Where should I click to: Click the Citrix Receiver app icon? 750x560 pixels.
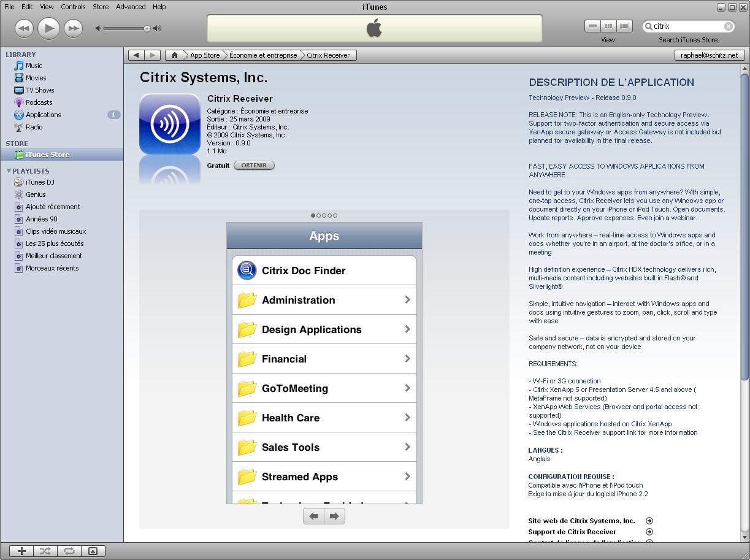tap(170, 124)
